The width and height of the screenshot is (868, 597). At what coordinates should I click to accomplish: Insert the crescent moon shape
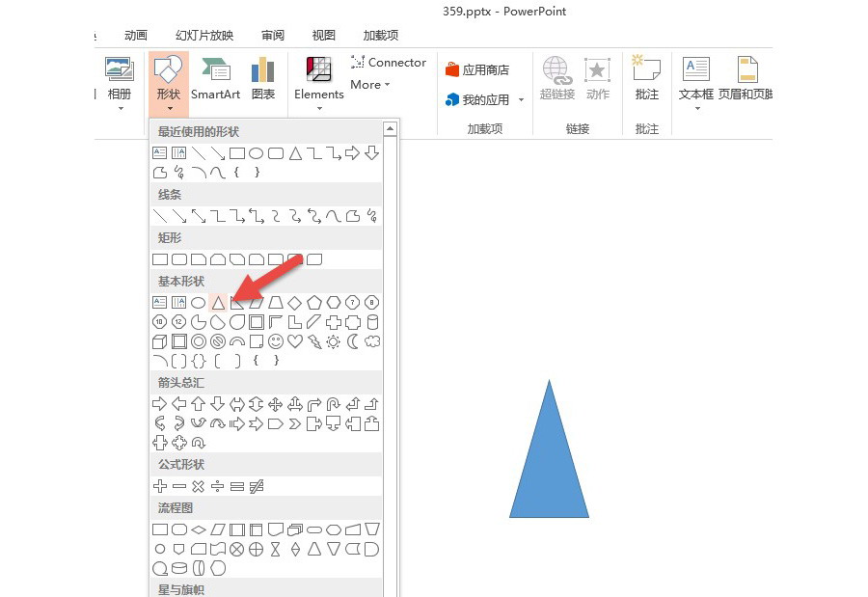353,341
